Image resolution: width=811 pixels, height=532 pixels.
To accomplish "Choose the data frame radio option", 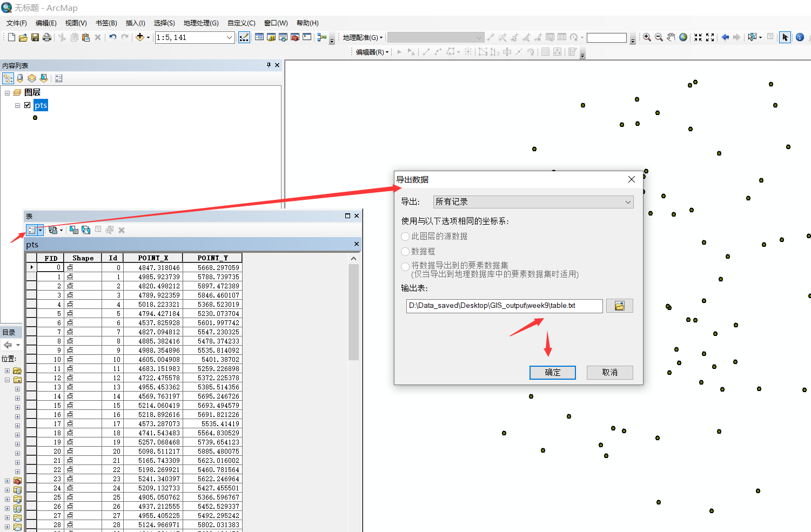I will [405, 252].
